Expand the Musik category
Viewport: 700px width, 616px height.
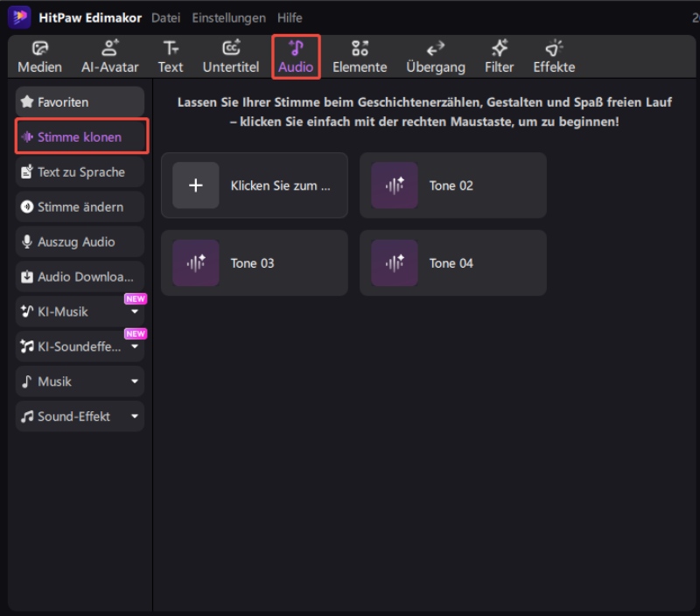[79, 381]
